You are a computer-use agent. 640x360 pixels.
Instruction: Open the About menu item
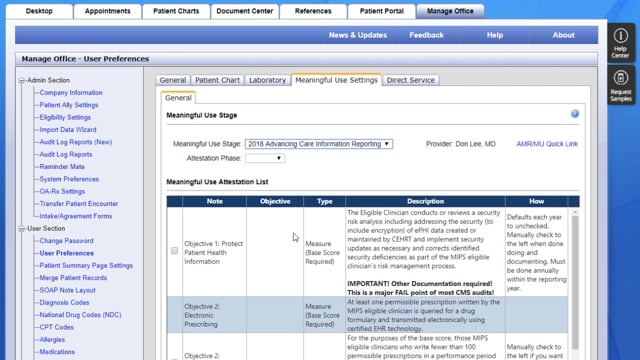pos(564,35)
